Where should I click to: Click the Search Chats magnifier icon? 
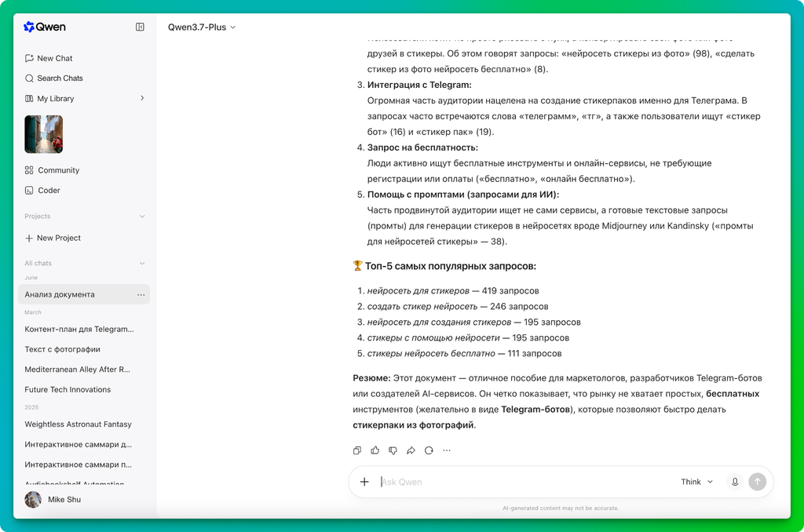tap(29, 78)
